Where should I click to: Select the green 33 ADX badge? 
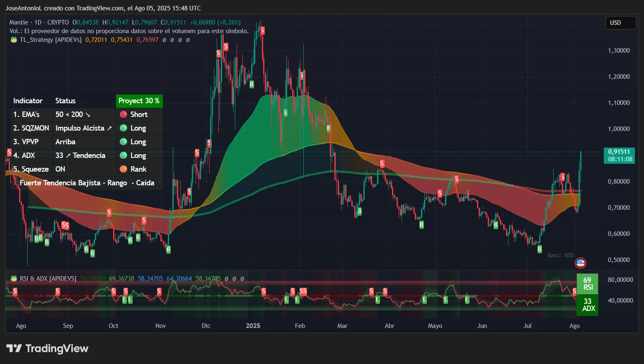(x=587, y=306)
